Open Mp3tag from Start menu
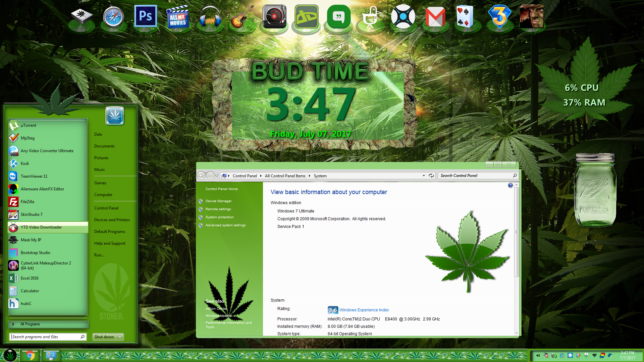The image size is (644, 362). [x=48, y=138]
